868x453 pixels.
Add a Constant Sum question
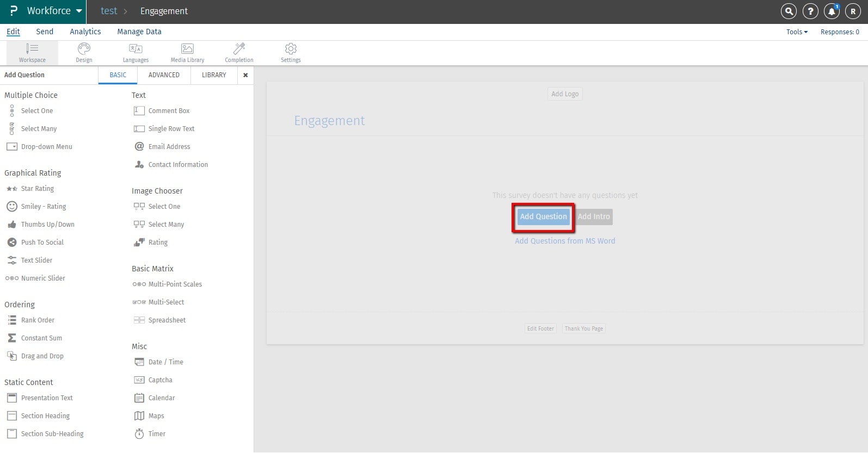pos(34,338)
